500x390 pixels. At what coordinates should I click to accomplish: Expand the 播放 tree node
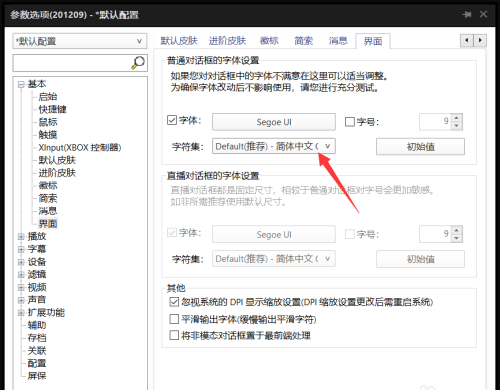tap(21, 237)
